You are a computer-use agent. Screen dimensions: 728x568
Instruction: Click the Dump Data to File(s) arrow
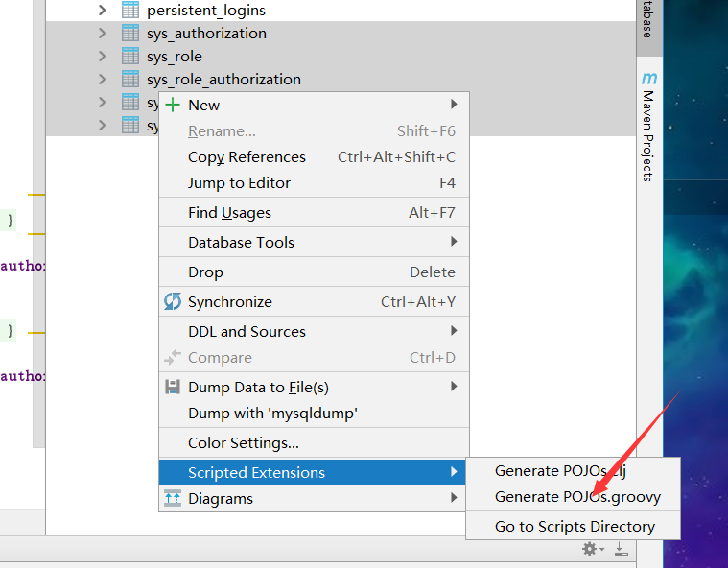tap(454, 387)
